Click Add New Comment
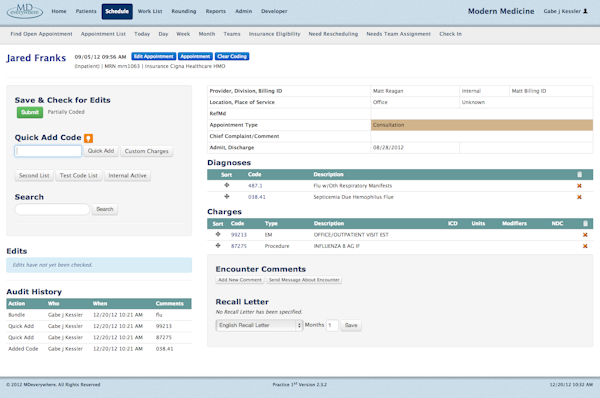The image size is (600, 398). [x=240, y=280]
